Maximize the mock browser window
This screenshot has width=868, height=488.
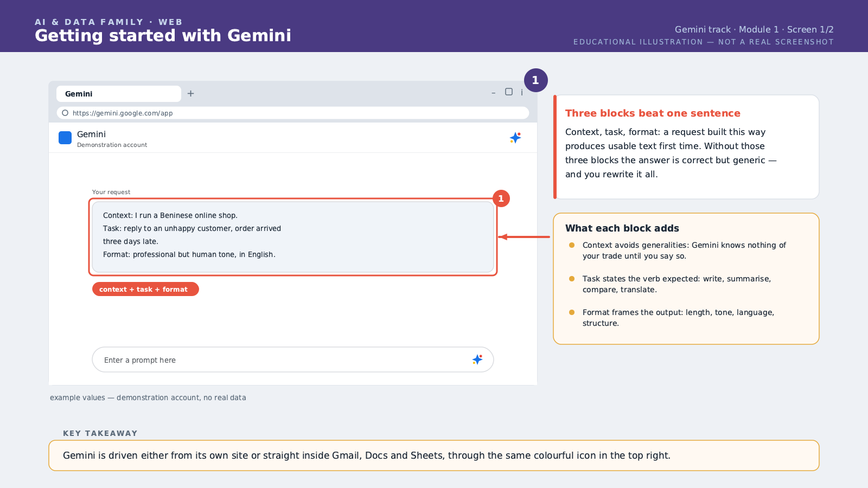(x=509, y=92)
